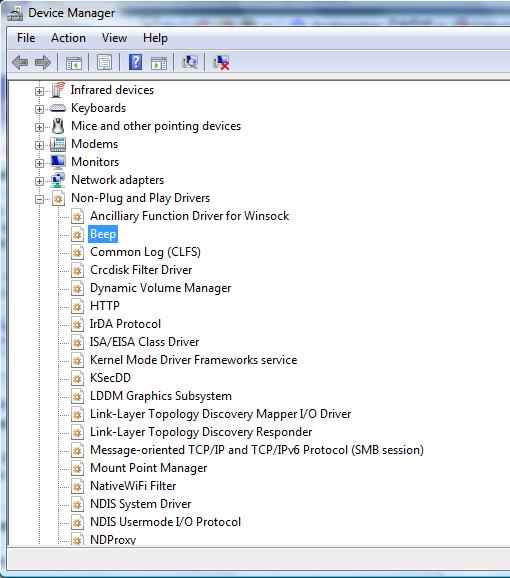Expand the Keyboards node
Screen dimensions: 510x578
(39, 109)
